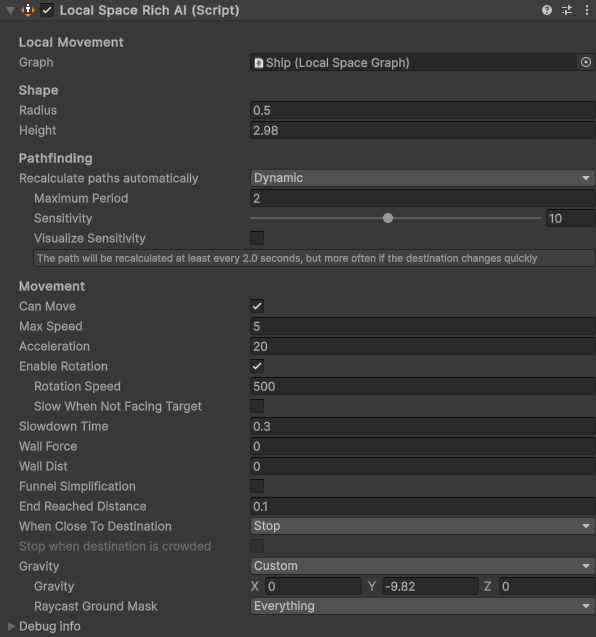Viewport: 596px width, 637px height.
Task: Open the When Close To Destination dropdown
Action: (423, 526)
